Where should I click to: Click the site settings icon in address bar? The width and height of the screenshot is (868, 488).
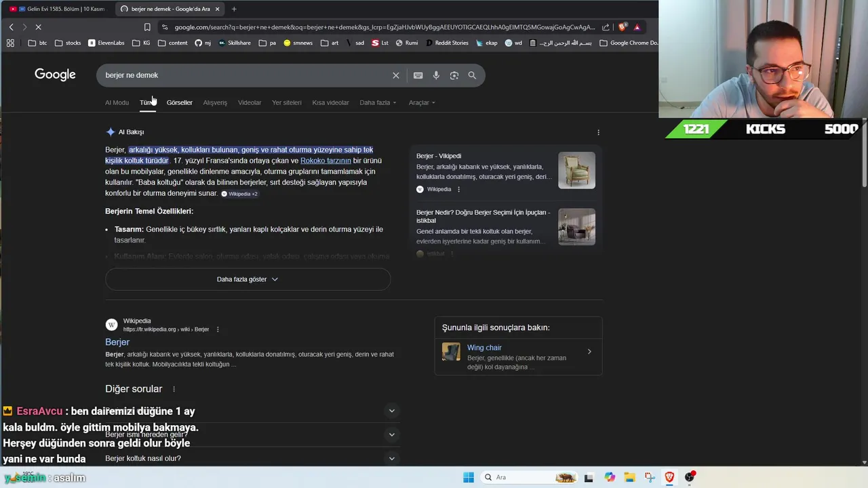165,27
